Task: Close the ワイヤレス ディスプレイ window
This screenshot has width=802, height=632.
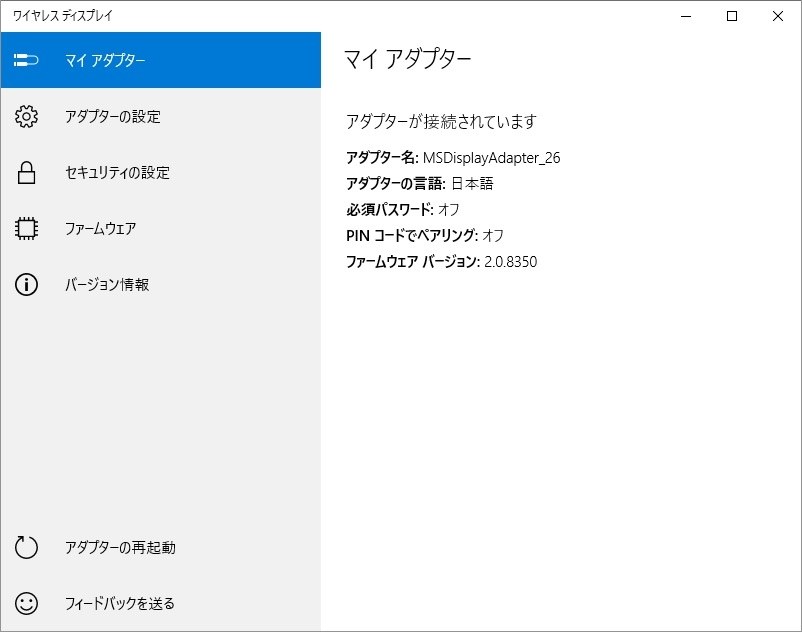Action: coord(777,16)
